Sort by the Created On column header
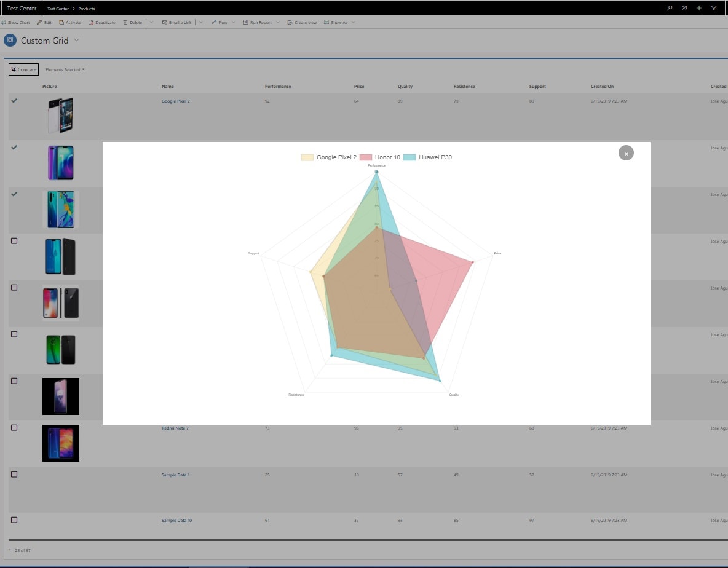This screenshot has height=568, width=728. pos(602,86)
